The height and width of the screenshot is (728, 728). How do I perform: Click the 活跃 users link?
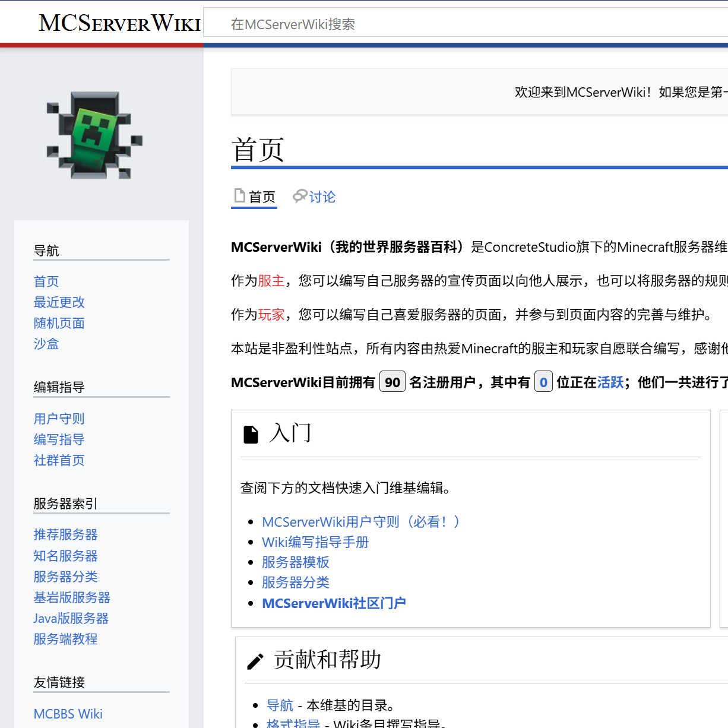pos(610,382)
